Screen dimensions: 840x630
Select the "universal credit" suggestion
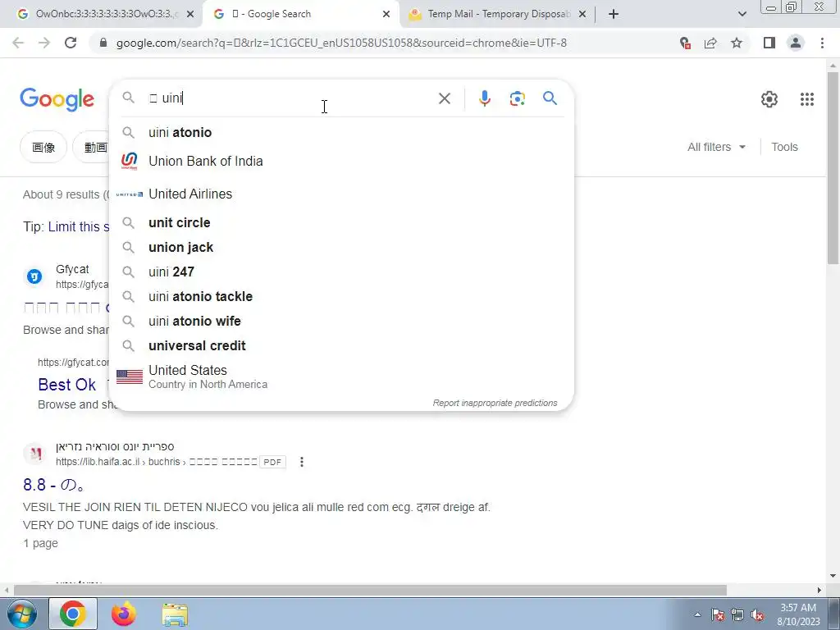341,345
